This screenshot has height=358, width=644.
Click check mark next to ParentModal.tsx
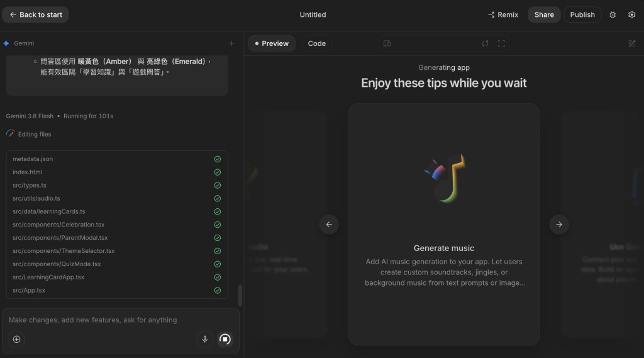coord(217,238)
